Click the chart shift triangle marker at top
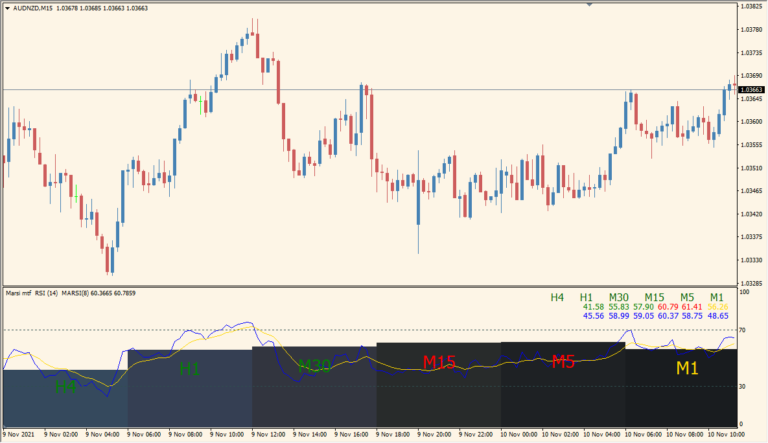 (x=589, y=5)
